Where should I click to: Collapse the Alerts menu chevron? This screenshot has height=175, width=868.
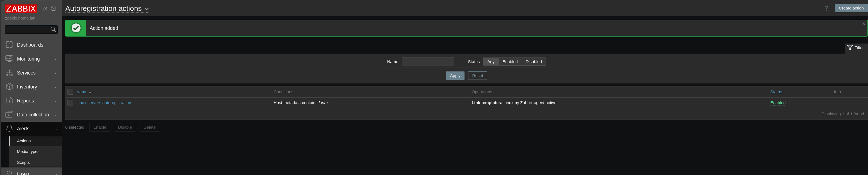[56, 129]
